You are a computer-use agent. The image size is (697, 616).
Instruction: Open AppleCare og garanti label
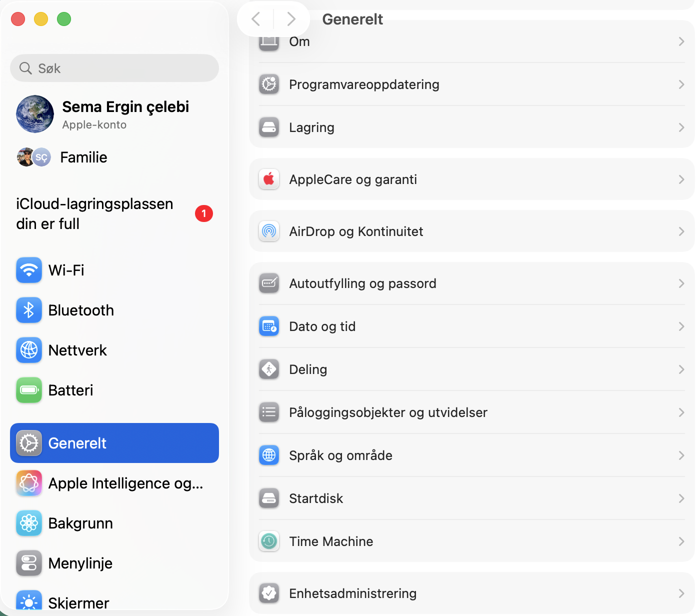tap(353, 179)
